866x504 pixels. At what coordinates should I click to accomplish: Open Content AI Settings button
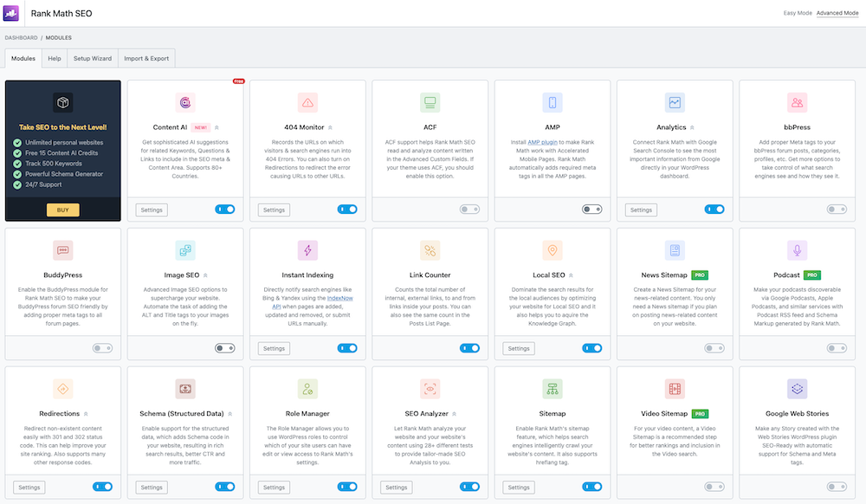pos(152,210)
